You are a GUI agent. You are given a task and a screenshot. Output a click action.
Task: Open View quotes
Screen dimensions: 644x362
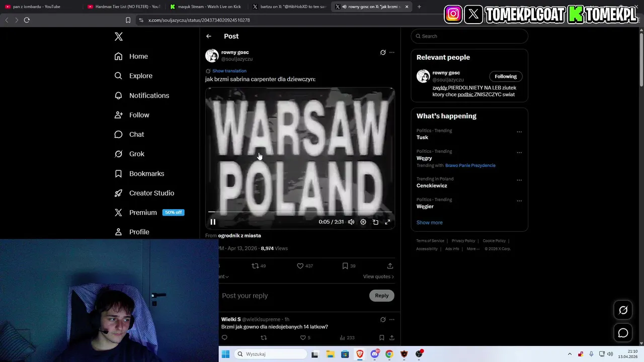(378, 277)
